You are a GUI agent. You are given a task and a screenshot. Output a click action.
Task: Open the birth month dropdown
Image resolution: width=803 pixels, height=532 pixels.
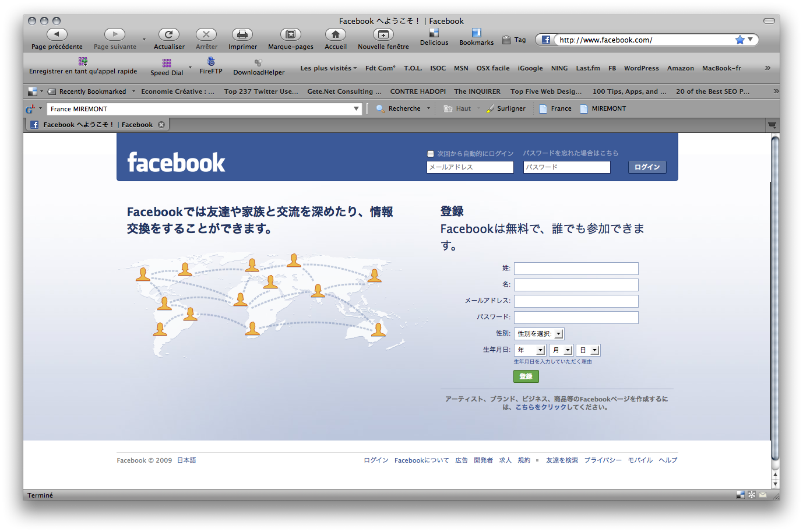pyautogui.click(x=561, y=350)
